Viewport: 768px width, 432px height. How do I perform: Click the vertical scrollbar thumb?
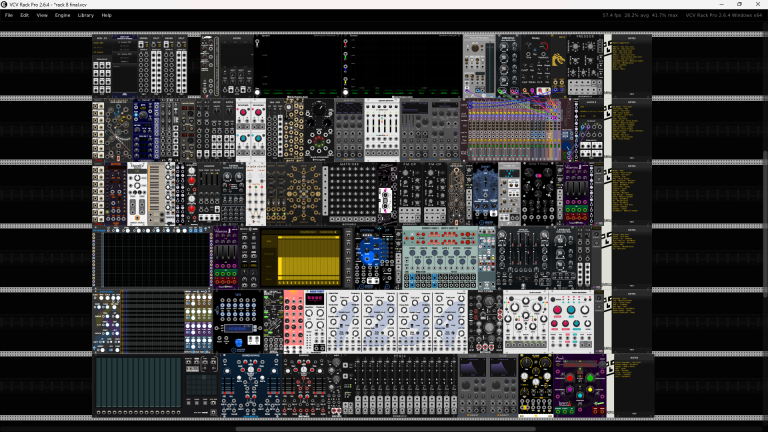[765, 223]
